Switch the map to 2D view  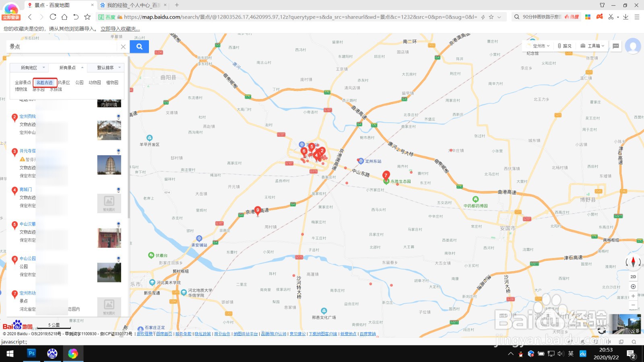(633, 277)
